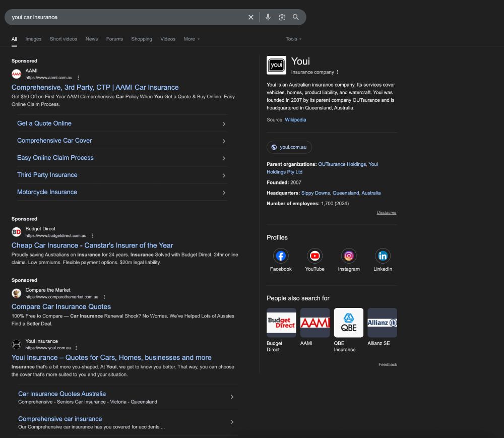Open OUTsurance Holdings parent organization link

(x=342, y=164)
